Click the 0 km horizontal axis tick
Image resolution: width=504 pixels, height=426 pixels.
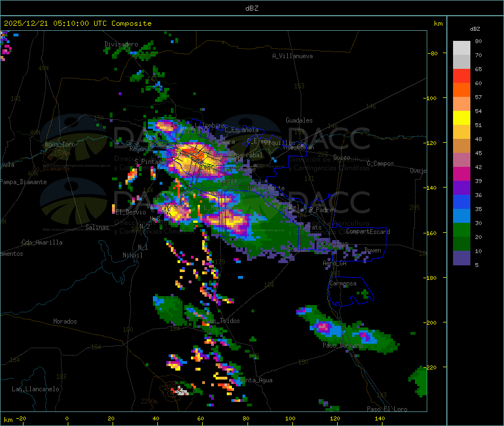coord(67,418)
